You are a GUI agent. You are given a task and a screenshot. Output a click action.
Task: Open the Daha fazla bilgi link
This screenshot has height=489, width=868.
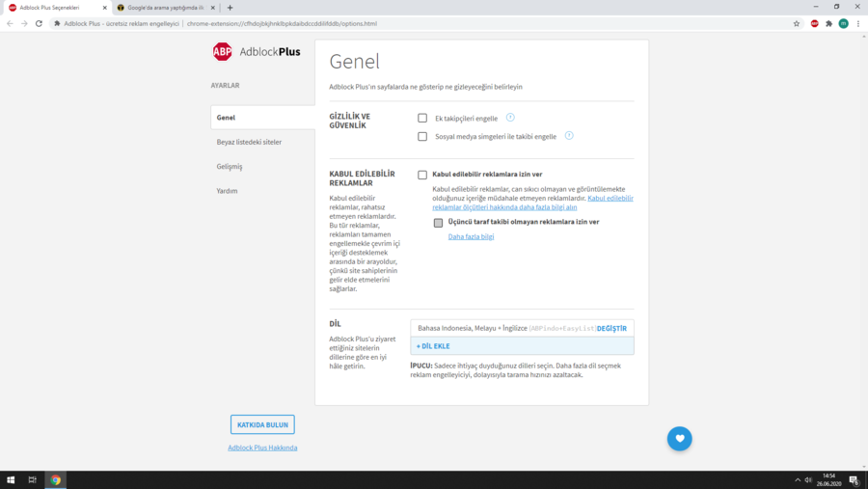pos(471,236)
